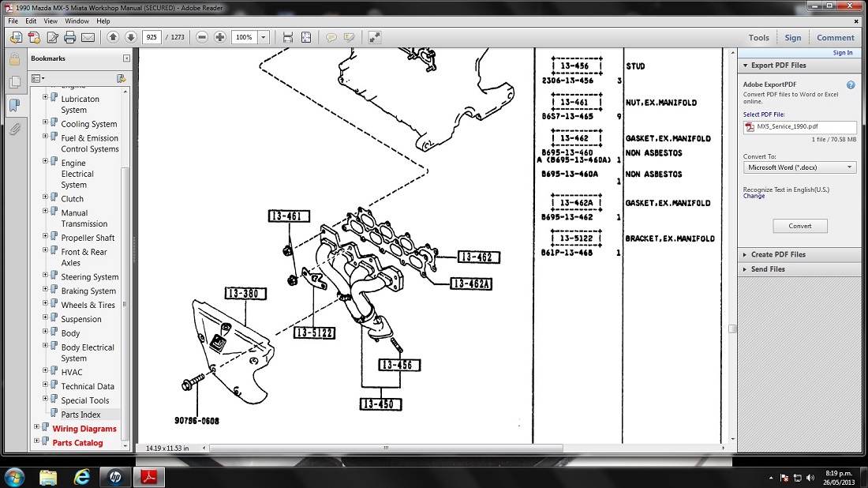Expand the Cooling System bookmark
Screen dimensions: 868x488
coord(46,122)
